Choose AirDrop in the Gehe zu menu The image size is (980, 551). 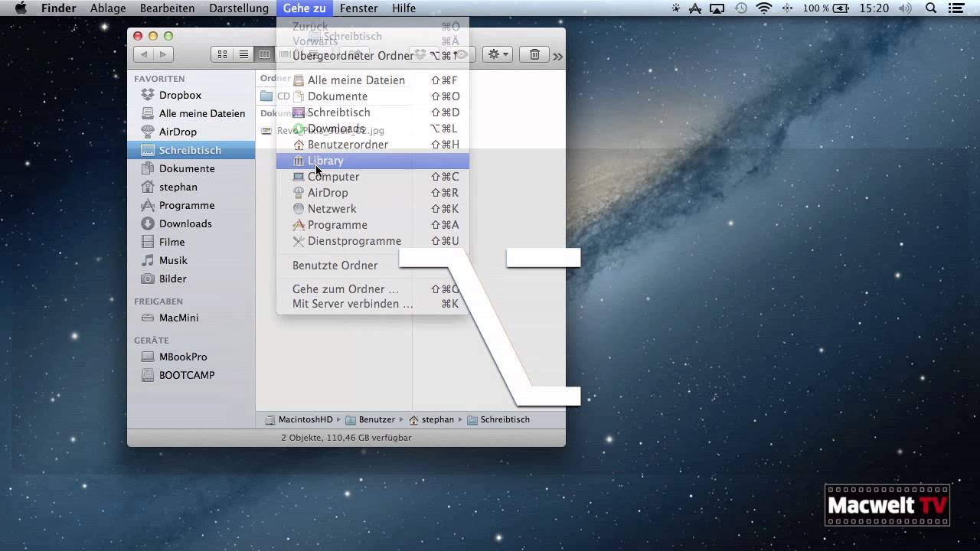(x=372, y=193)
